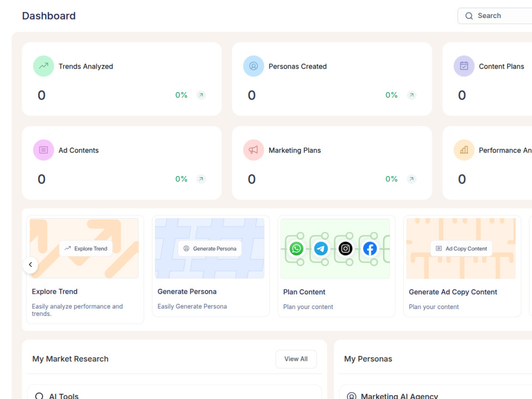Viewport: 532px width, 399px height.
Task: Open the Explore Trend card thumbnail
Action: click(84, 248)
